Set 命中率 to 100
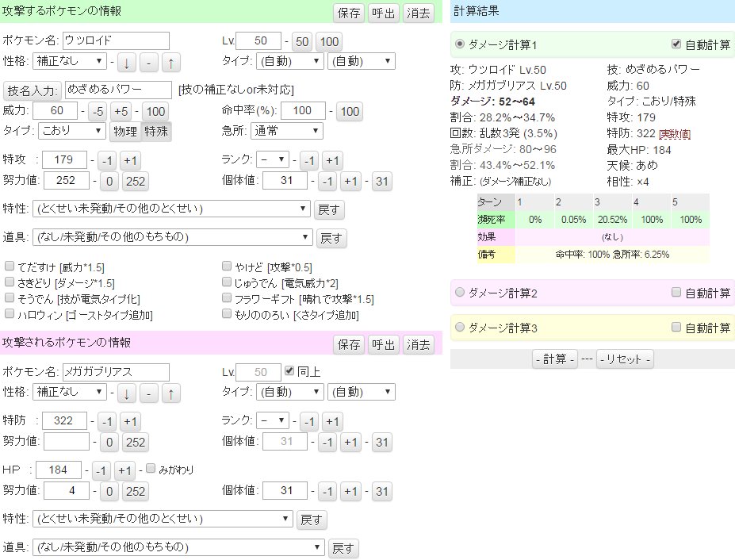Image resolution: width=735 pixels, height=560 pixels. pyautogui.click(x=350, y=112)
